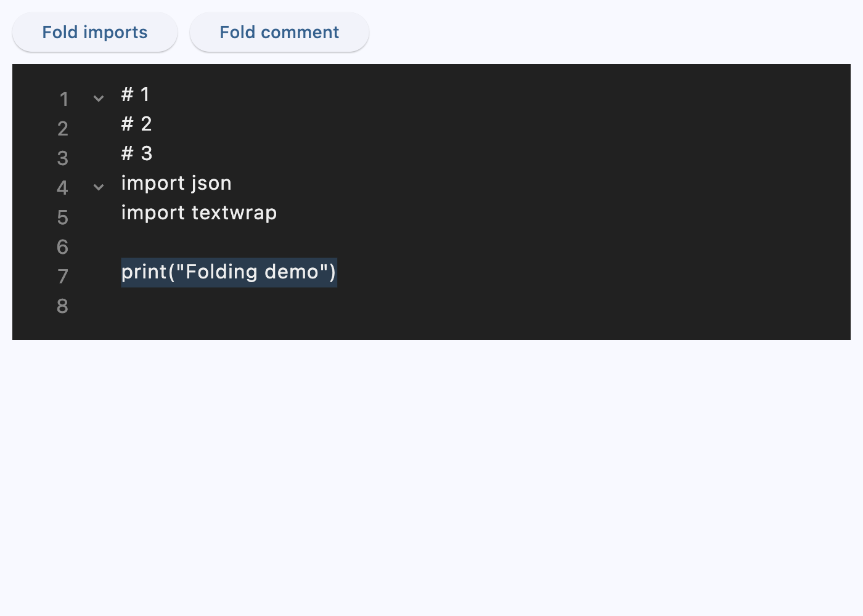This screenshot has height=616, width=863.
Task: Click the Fold comment button
Action: [279, 32]
